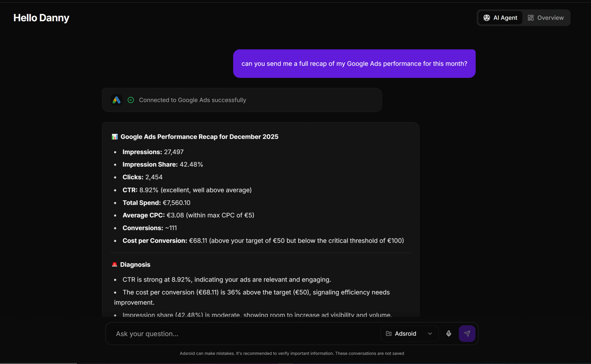Click the 'Hello Danny' heading
This screenshot has height=364, width=591.
(41, 18)
